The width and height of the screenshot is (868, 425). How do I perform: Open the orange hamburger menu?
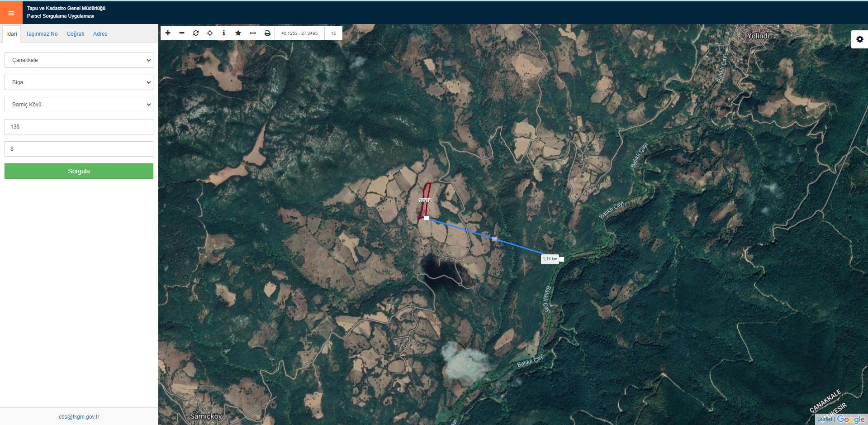[x=11, y=13]
